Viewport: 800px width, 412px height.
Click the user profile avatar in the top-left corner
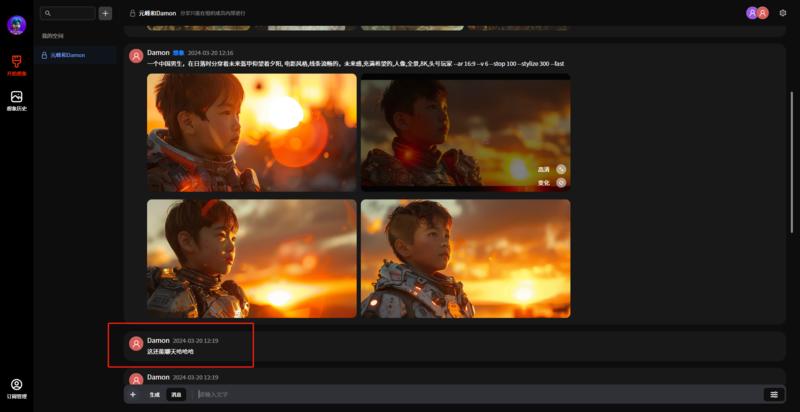[x=16, y=25]
